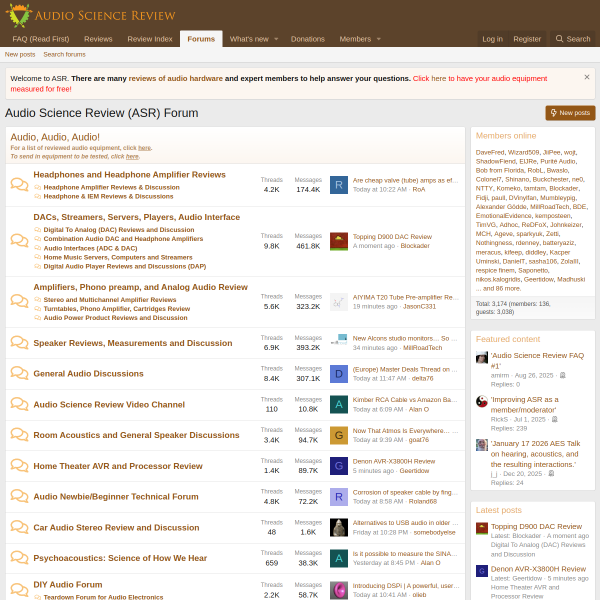This screenshot has height=600, width=600.
Task: Click the General Audio Discussions forum bubble icon
Action: pos(19,374)
